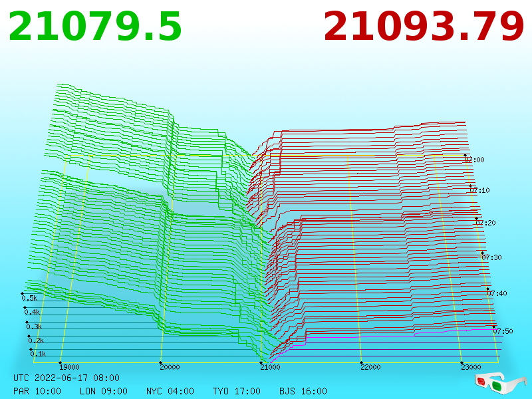
Task: Click the LON 09:00 London time
Action: click(104, 391)
